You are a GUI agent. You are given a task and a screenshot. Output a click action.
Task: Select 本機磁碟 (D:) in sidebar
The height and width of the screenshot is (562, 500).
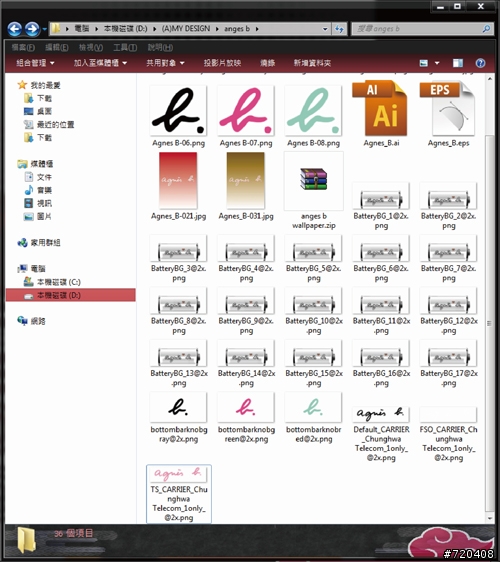71,295
